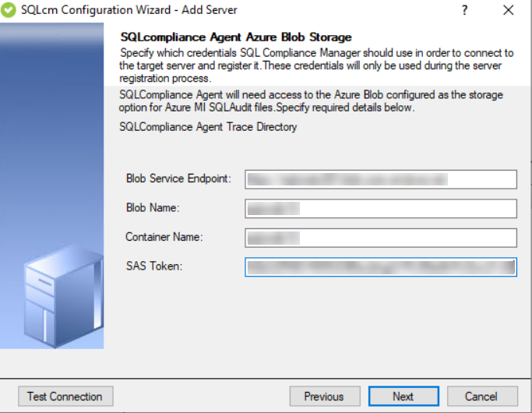This screenshot has width=532, height=413.
Task: Click into the Blob Name text box
Action: pyautogui.click(x=381, y=209)
